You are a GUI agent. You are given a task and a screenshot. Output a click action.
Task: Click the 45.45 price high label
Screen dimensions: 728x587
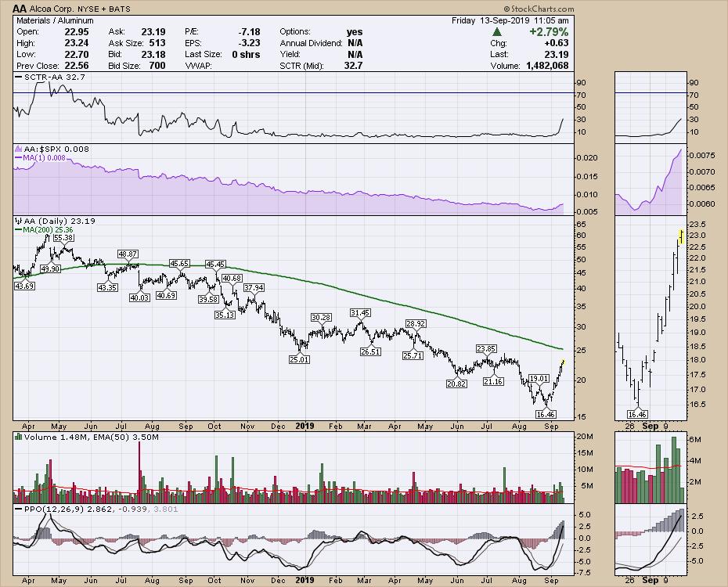click(x=215, y=264)
